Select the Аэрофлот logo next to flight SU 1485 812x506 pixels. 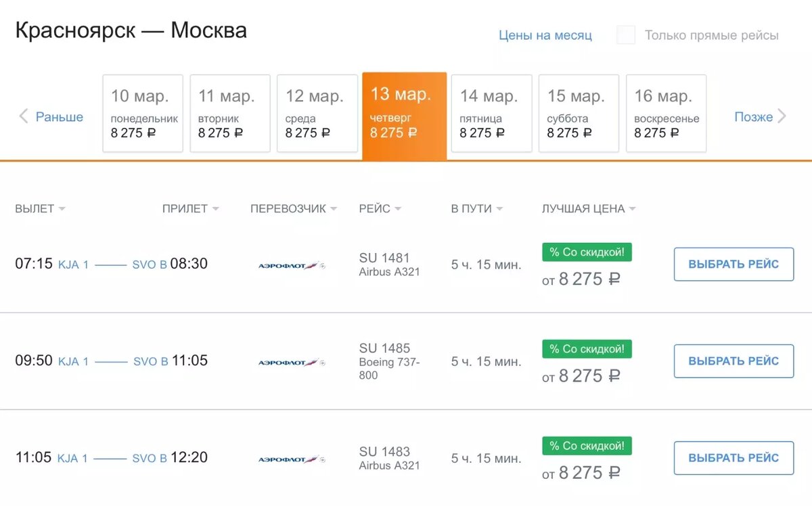tap(291, 361)
